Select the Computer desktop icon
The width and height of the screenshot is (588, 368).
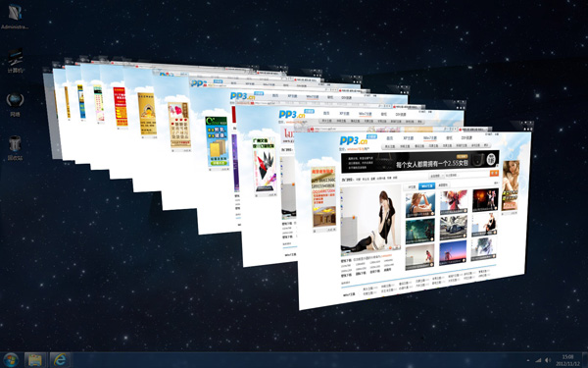[15, 60]
